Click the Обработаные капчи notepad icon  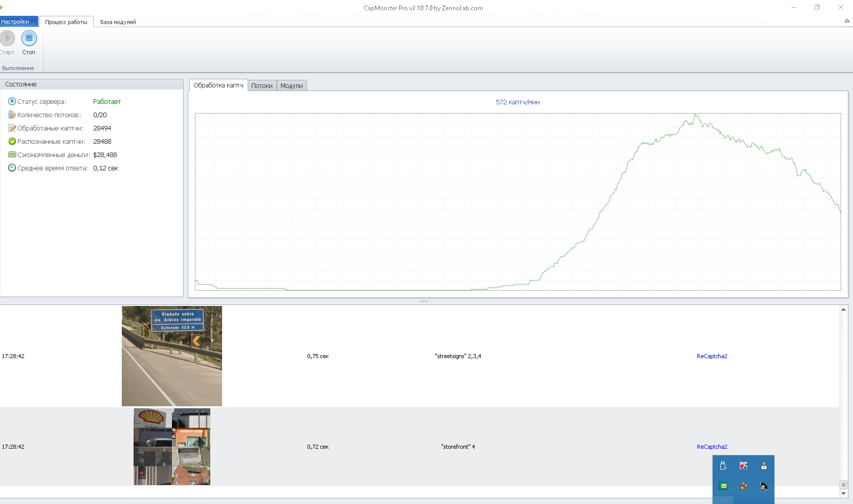click(x=12, y=128)
